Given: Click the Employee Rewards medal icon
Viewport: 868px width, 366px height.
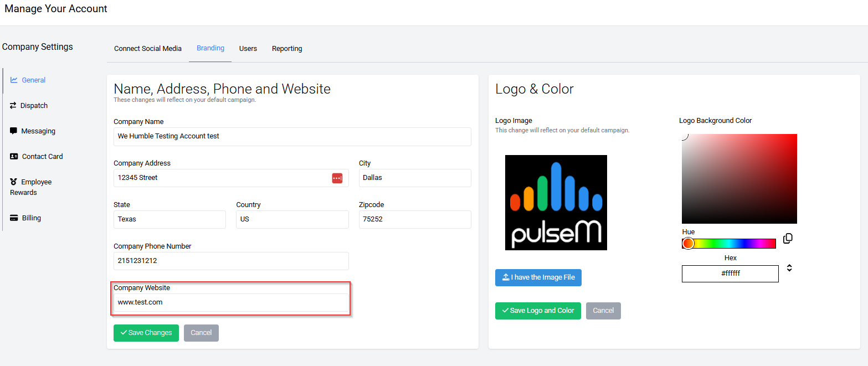Looking at the screenshot, I should (14, 182).
